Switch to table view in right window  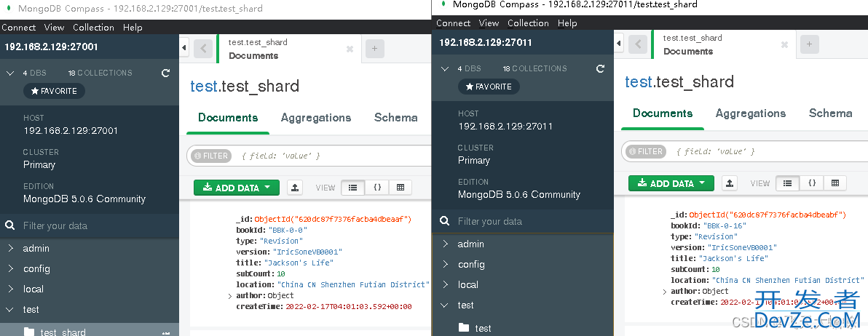click(x=835, y=183)
